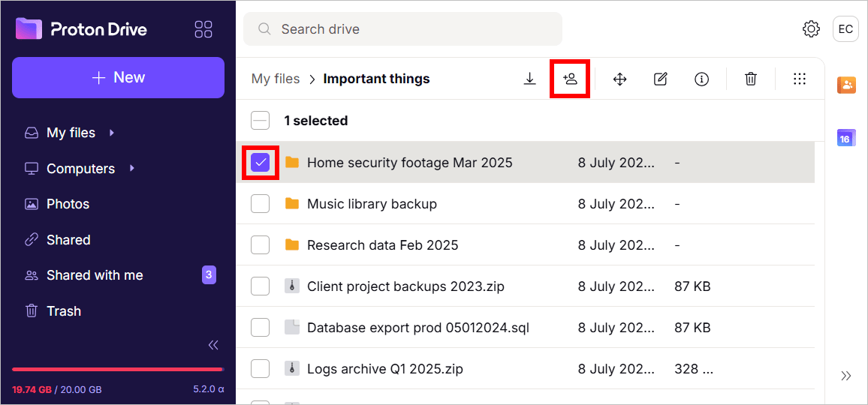Open the Proton apps switcher icon
The width and height of the screenshot is (868, 405).
point(203,29)
